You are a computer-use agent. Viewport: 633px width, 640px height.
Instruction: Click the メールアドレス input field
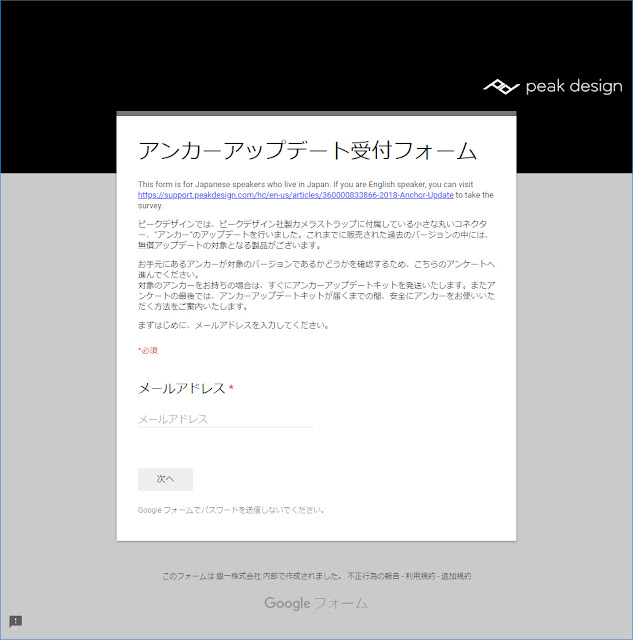point(226,419)
